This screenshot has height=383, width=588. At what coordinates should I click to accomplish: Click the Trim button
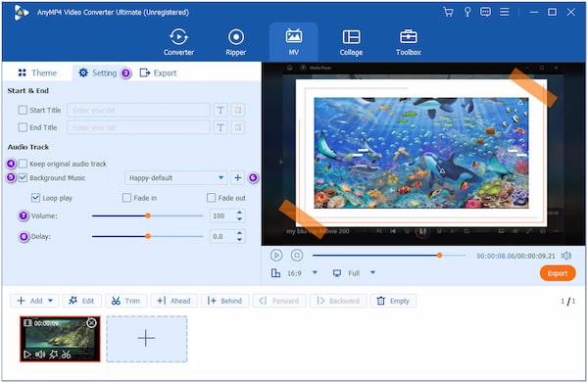tap(126, 301)
